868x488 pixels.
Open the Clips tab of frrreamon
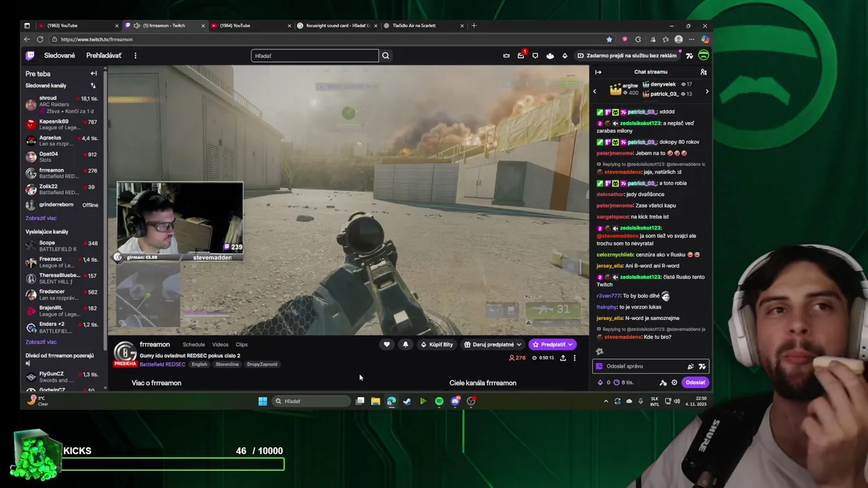[x=241, y=344]
